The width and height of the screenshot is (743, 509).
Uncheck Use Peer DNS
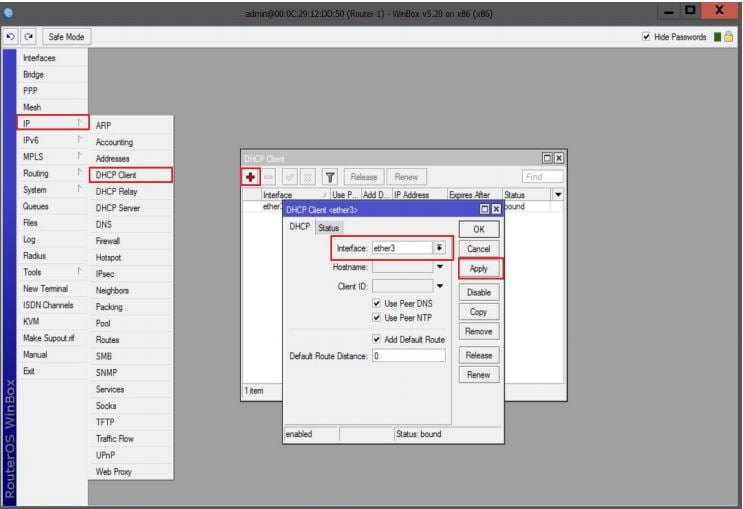click(377, 303)
